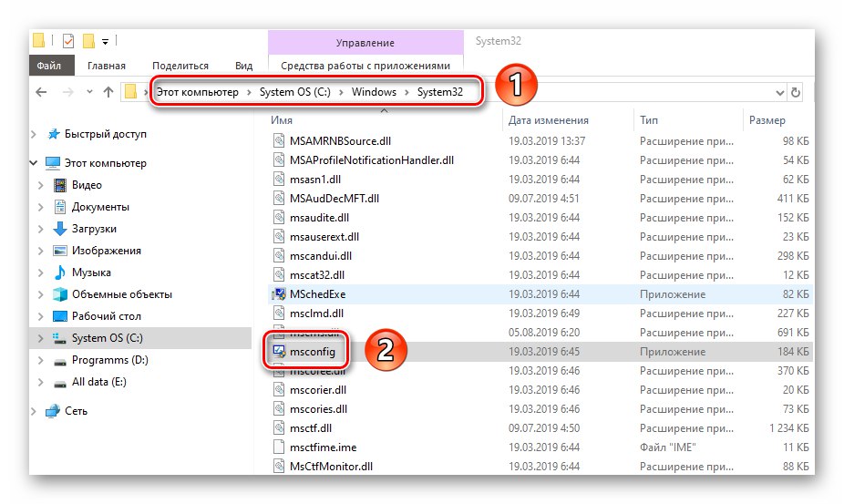This screenshot has width=844, height=504.
Task: Go back with the Back arrow
Action: click(41, 92)
